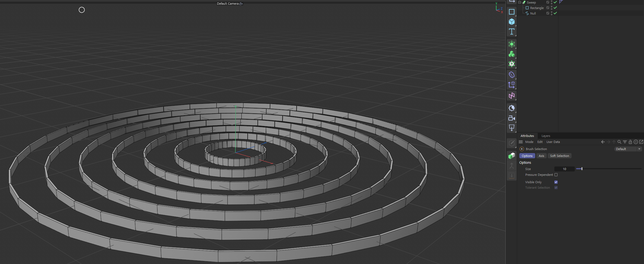644x264 pixels.
Task: Open the Default preset dropdown
Action: [x=628, y=149]
